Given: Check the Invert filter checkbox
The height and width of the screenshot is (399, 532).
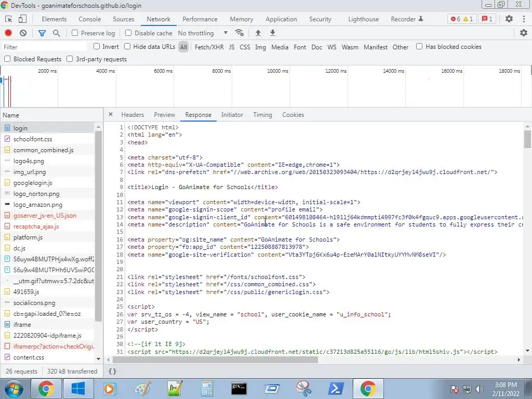Looking at the screenshot, I should pos(97,46).
